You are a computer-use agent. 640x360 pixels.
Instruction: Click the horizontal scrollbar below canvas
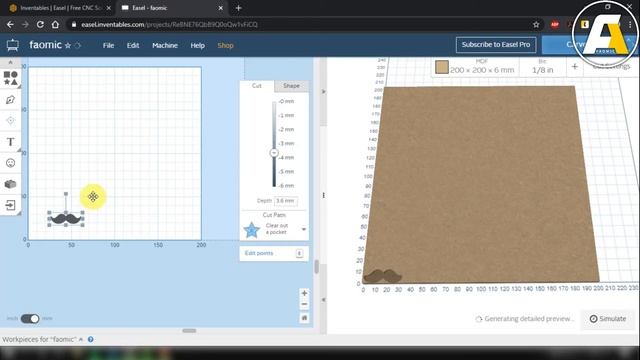tap(189, 331)
